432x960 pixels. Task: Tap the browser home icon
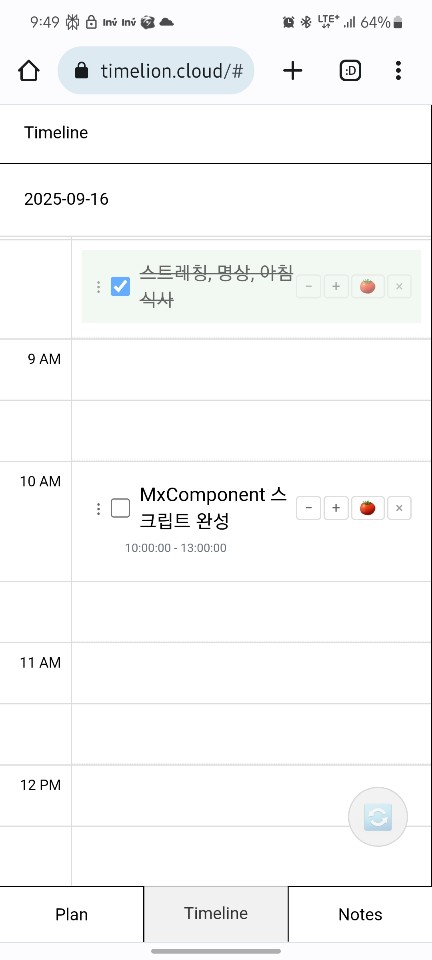pos(29,71)
